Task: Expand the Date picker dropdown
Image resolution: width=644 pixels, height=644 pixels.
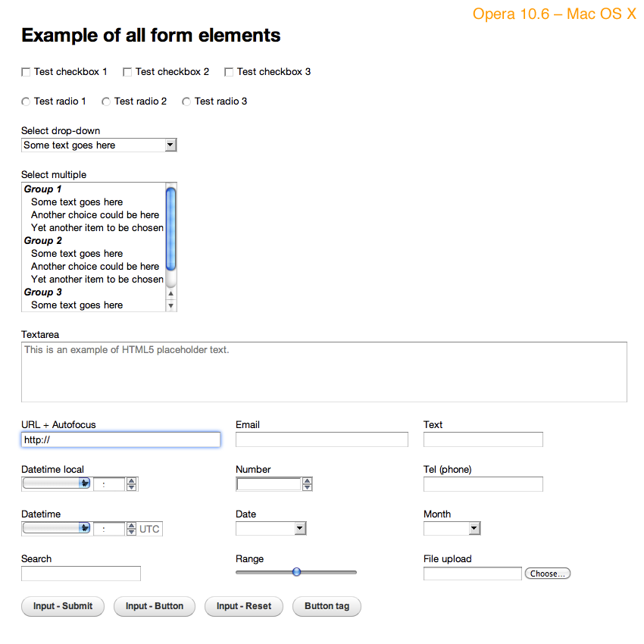Action: [300, 528]
